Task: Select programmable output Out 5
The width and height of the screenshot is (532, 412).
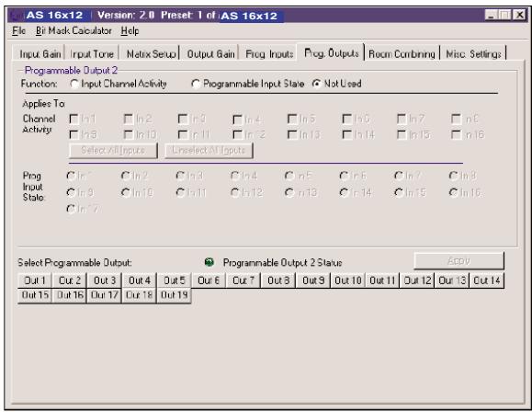Action: click(174, 280)
